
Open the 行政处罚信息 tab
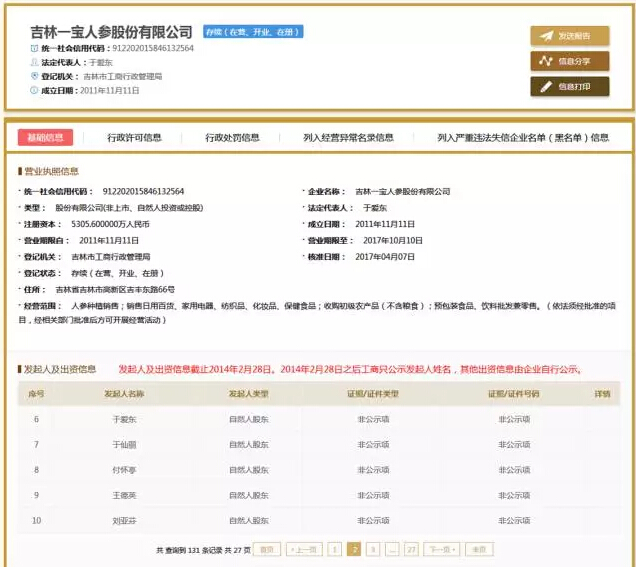coord(232,138)
